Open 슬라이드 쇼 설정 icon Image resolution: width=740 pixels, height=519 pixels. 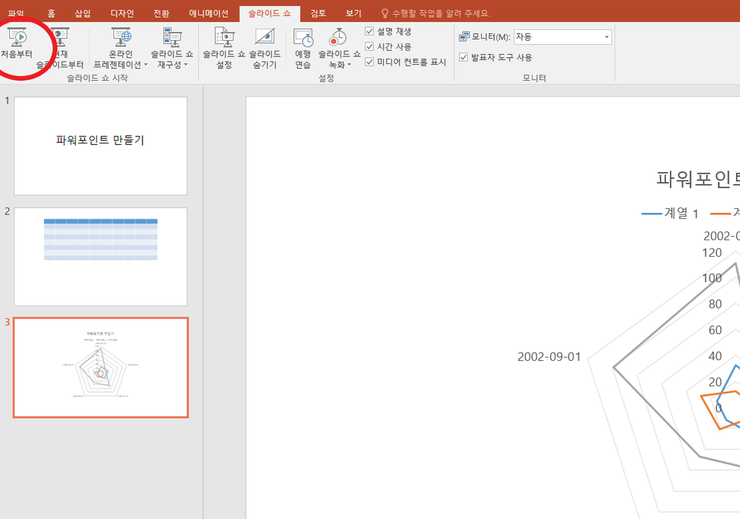coord(224,37)
